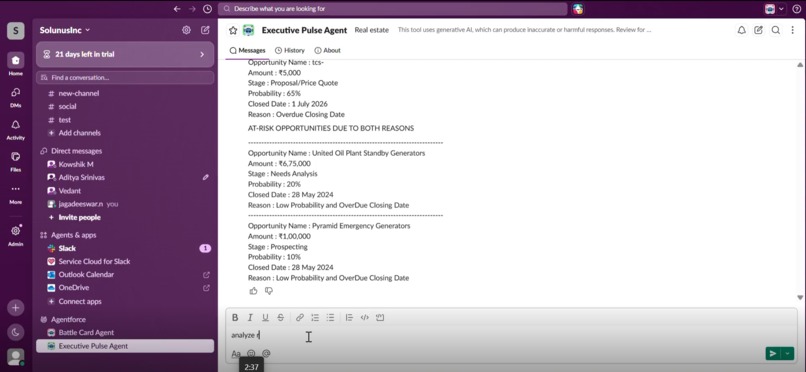
Task: Give thumbs up to the agent response
Action: [253, 291]
